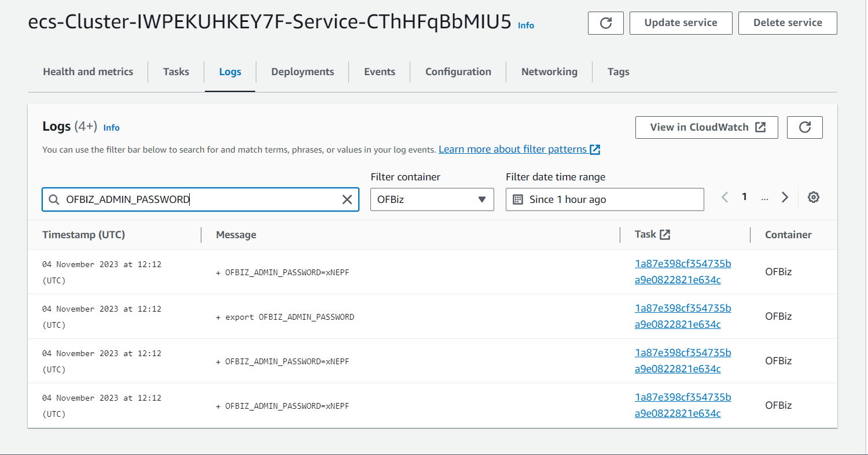Image resolution: width=868 pixels, height=455 pixels.
Task: Switch to the Events tab
Action: [380, 72]
